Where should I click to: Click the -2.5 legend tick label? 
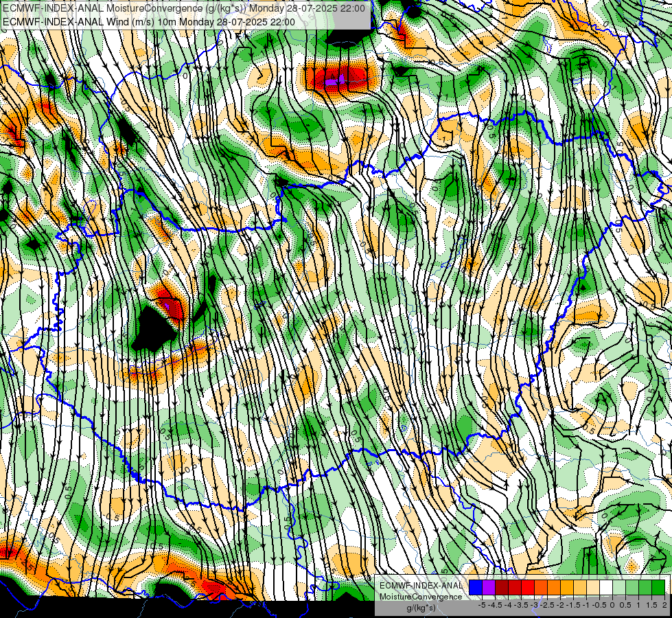(547, 605)
